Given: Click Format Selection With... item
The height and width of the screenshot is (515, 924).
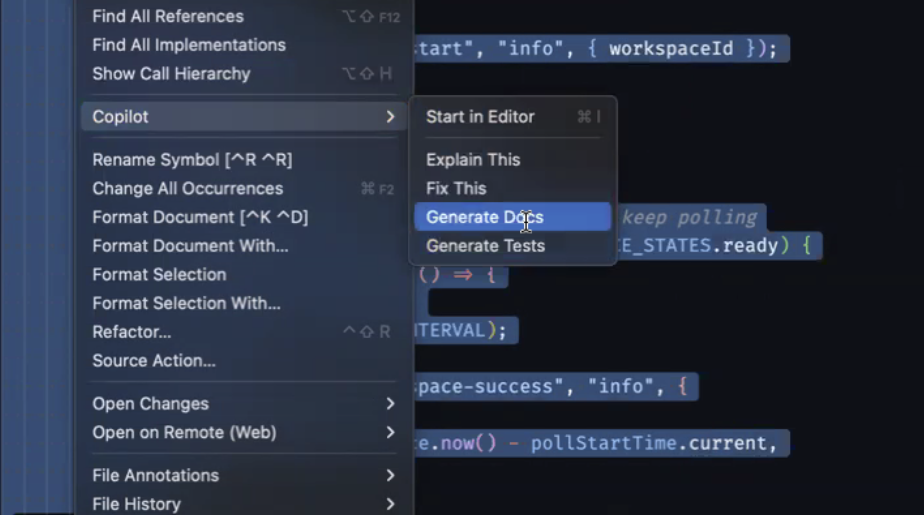Looking at the screenshot, I should [186, 303].
